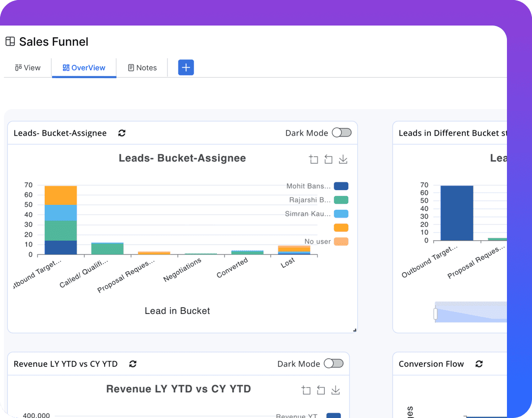Screen dimensions: 532x418
Task: Toggle Simran Kau... legend swatch
Action: [341, 214]
